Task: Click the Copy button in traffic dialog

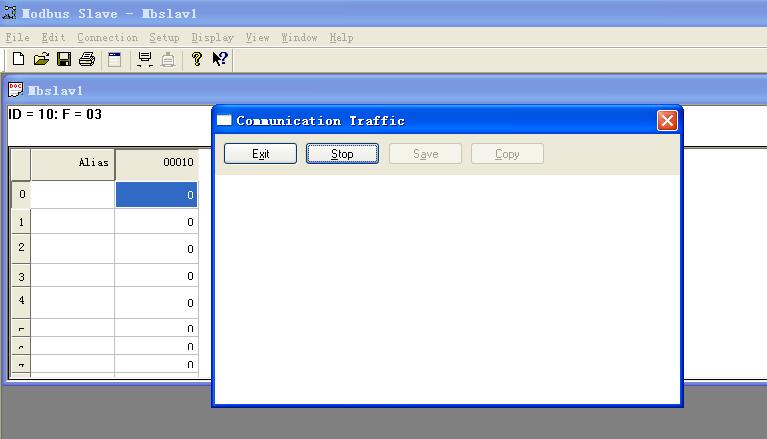Action: [507, 154]
